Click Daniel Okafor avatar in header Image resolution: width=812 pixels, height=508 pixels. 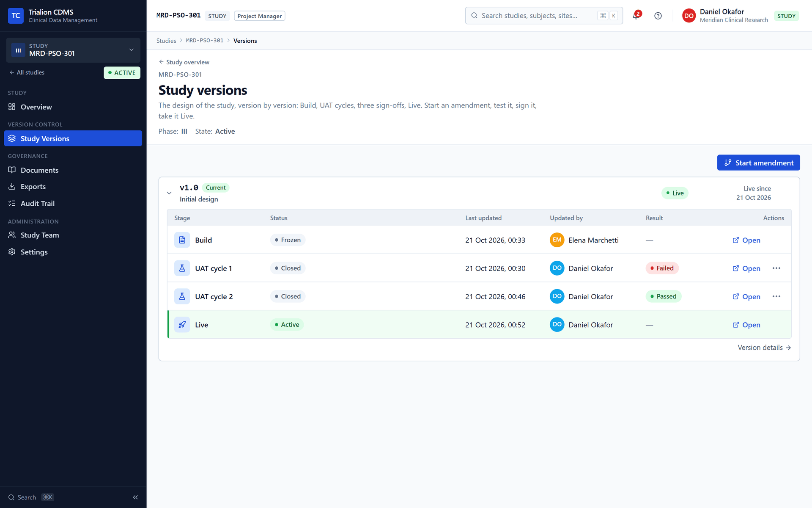(x=689, y=16)
